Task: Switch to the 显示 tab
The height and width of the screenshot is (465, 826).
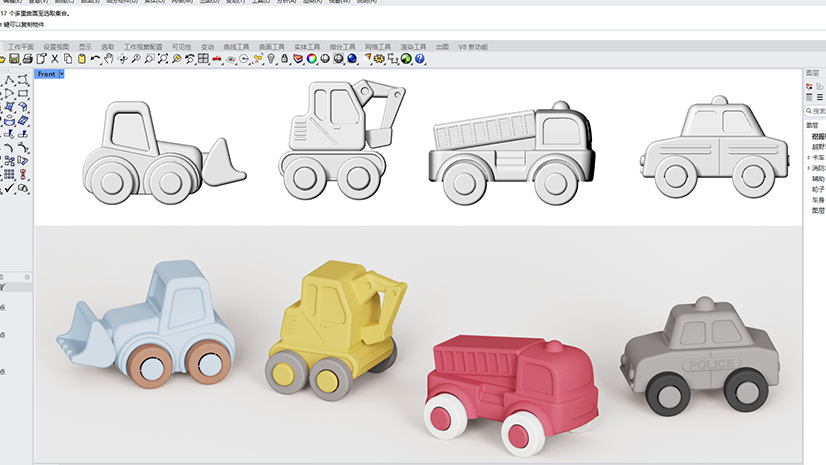Action: point(85,47)
